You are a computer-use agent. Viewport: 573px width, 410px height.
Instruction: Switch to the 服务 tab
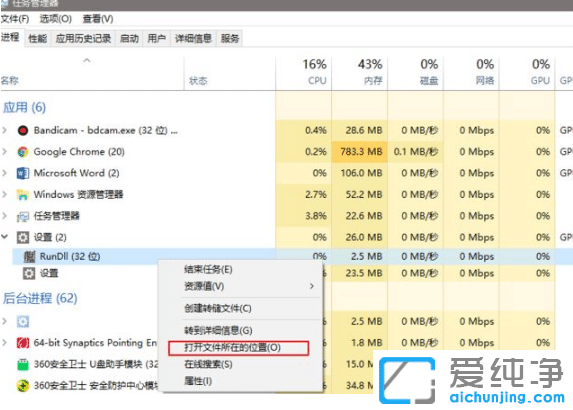click(230, 38)
